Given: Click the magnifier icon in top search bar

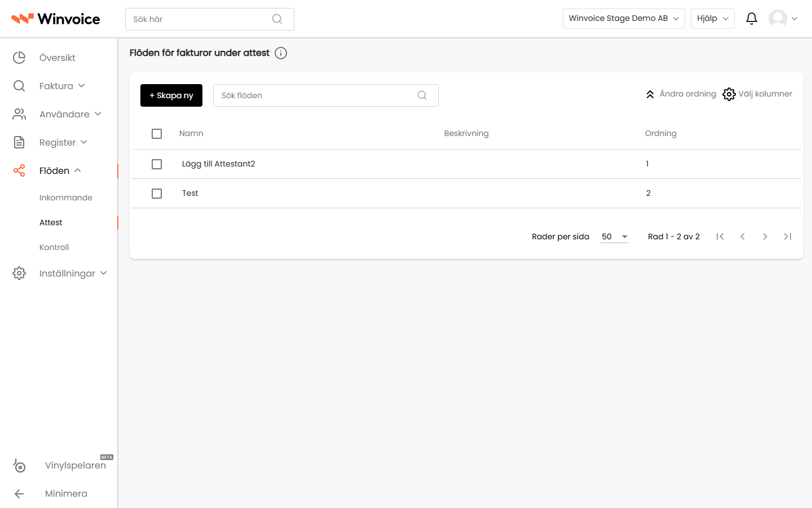Looking at the screenshot, I should pos(277,19).
